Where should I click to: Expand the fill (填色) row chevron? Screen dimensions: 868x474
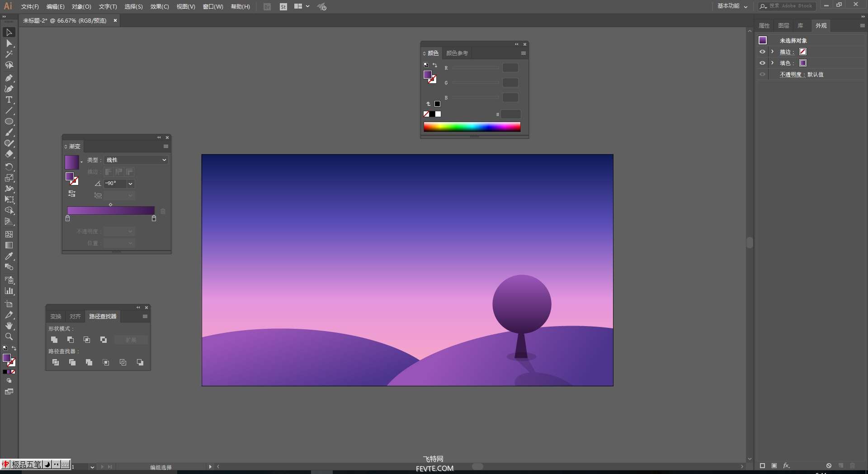[x=773, y=63]
